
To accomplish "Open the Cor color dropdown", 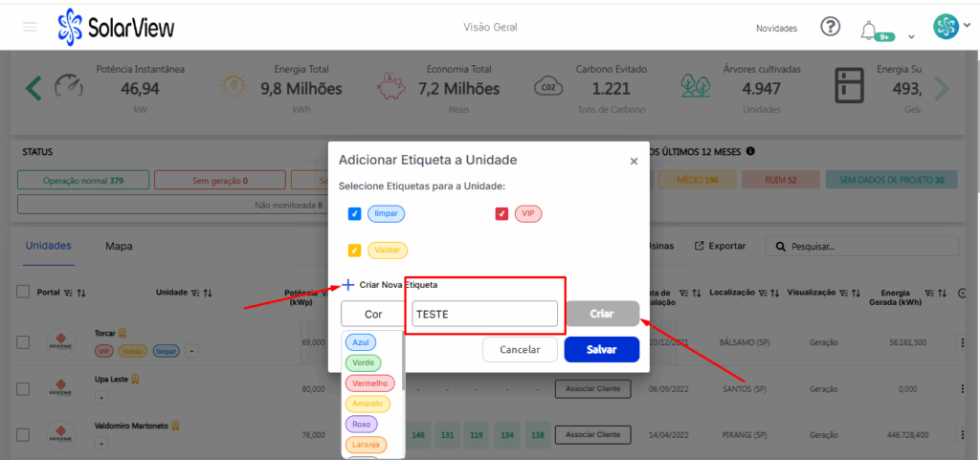I will coord(373,314).
